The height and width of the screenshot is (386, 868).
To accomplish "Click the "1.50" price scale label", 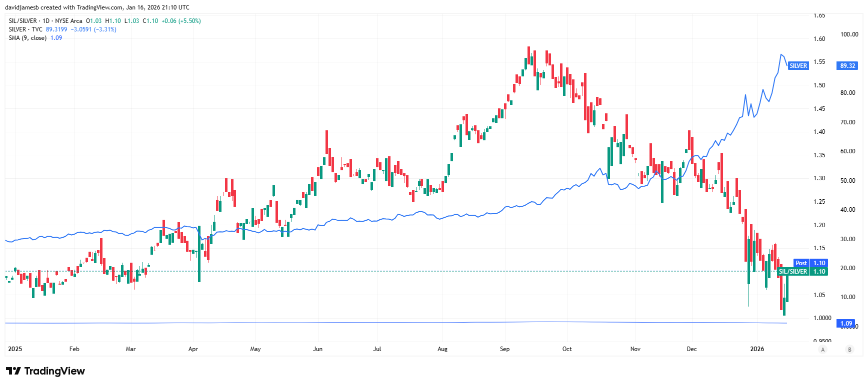I will [x=819, y=85].
